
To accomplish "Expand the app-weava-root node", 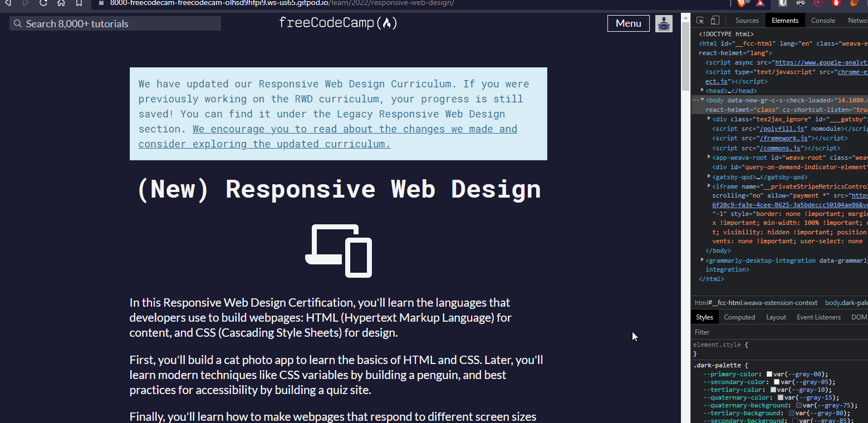I will pos(709,157).
